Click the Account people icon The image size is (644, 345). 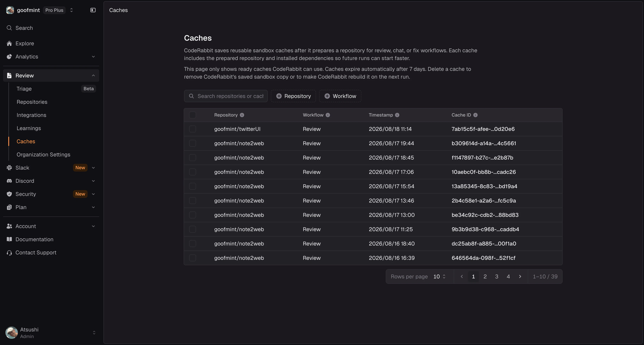[9, 226]
